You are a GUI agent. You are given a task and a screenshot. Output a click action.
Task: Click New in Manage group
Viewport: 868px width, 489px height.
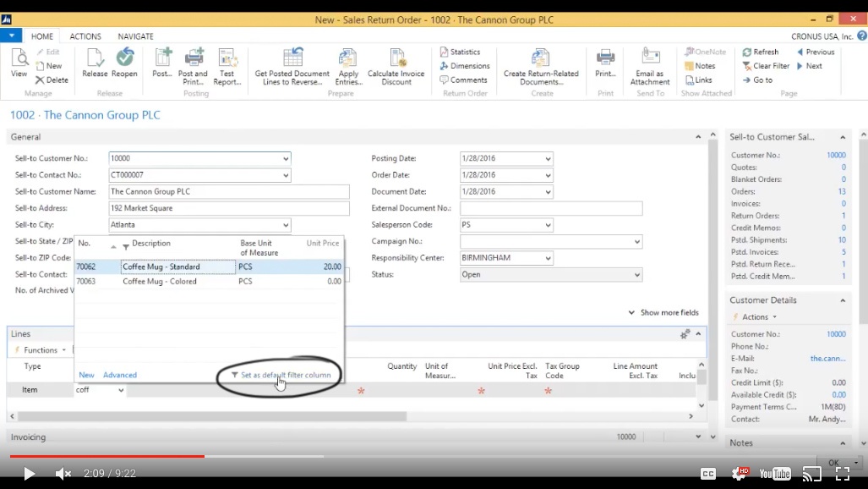(x=49, y=65)
